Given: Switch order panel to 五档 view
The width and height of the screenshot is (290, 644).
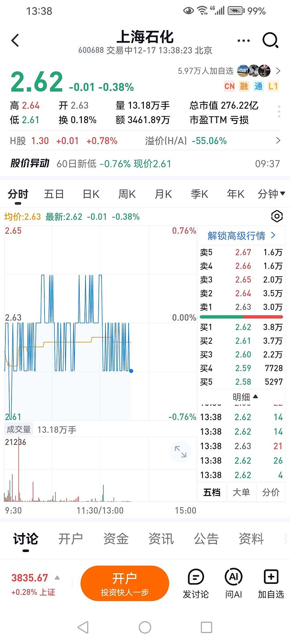Looking at the screenshot, I should coord(212,492).
